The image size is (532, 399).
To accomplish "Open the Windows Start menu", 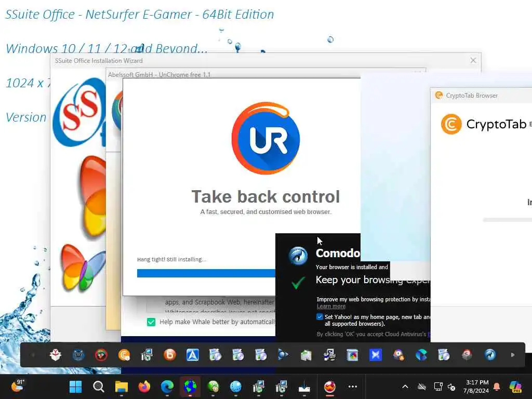I will (75, 387).
